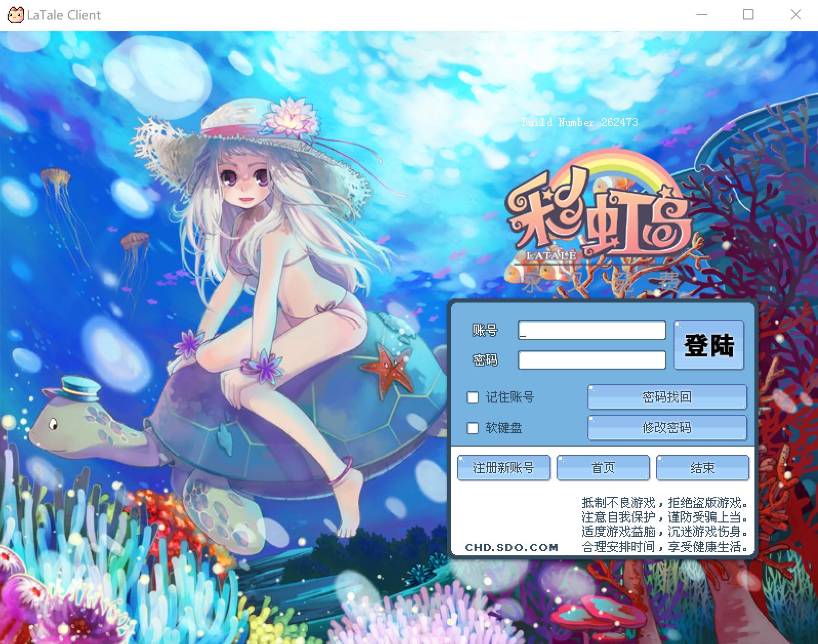Click 结束 to exit the game
Viewport: 818px width, 644px height.
(702, 468)
